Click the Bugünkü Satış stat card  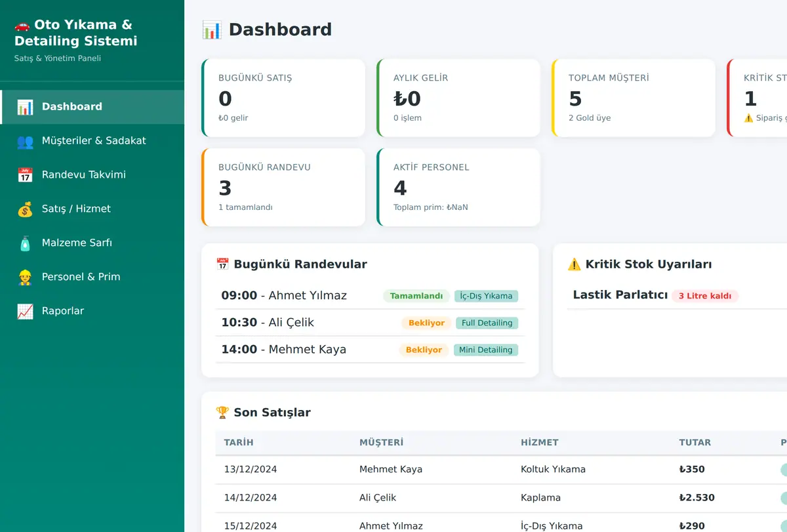point(283,98)
